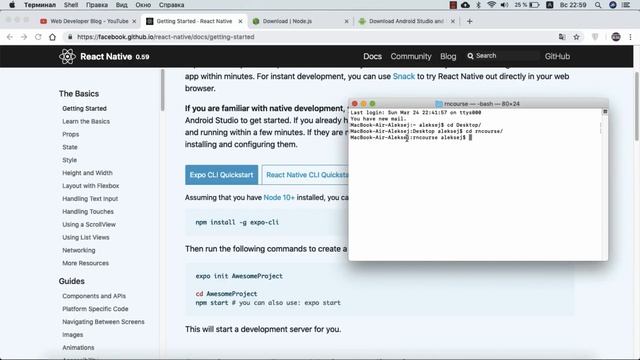
Task: Open Handling Touches in the sidebar
Action: pos(88,211)
